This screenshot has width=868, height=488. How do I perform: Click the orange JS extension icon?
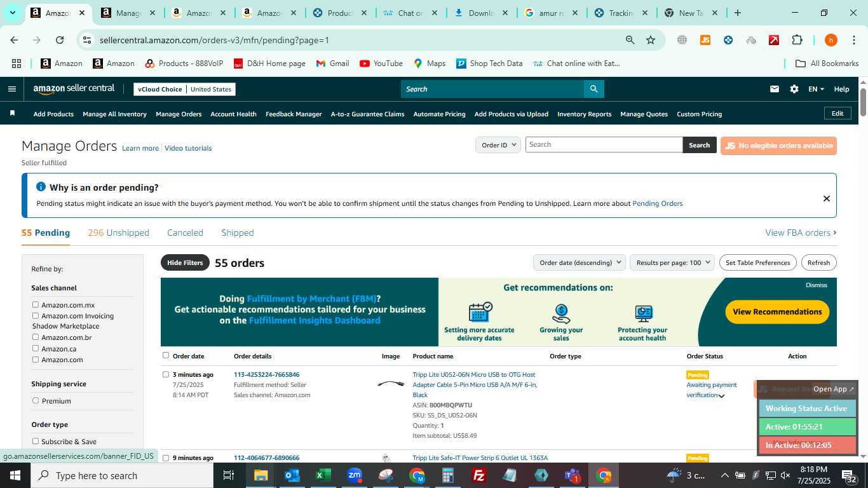click(705, 40)
